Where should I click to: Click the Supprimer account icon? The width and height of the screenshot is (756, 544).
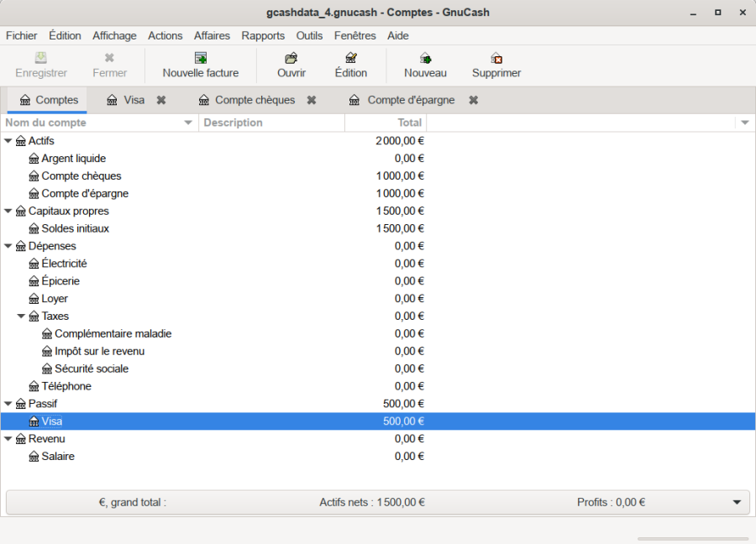(x=496, y=59)
